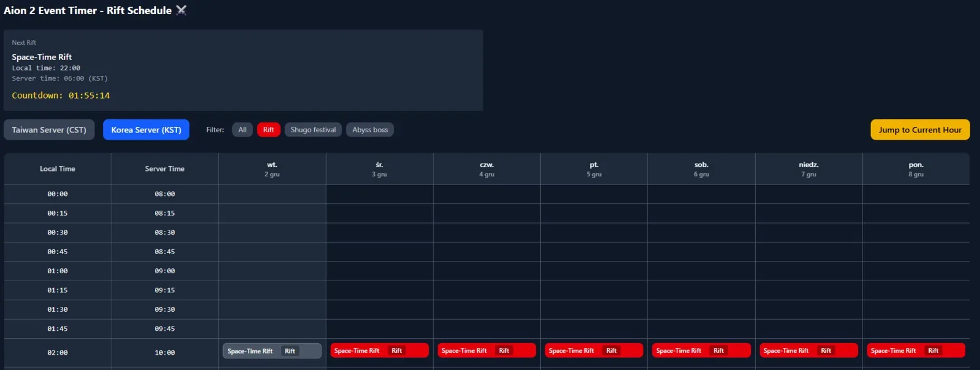Select the sob. 6 gru column header
The image size is (980, 370).
pos(701,169)
